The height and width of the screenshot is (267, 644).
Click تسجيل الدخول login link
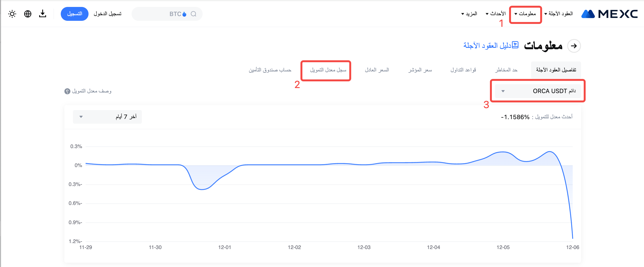coord(107,14)
